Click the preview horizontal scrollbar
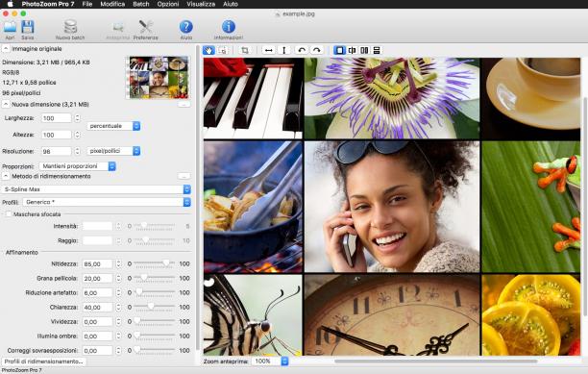Viewport: 588px width, 374px height. click(436, 362)
